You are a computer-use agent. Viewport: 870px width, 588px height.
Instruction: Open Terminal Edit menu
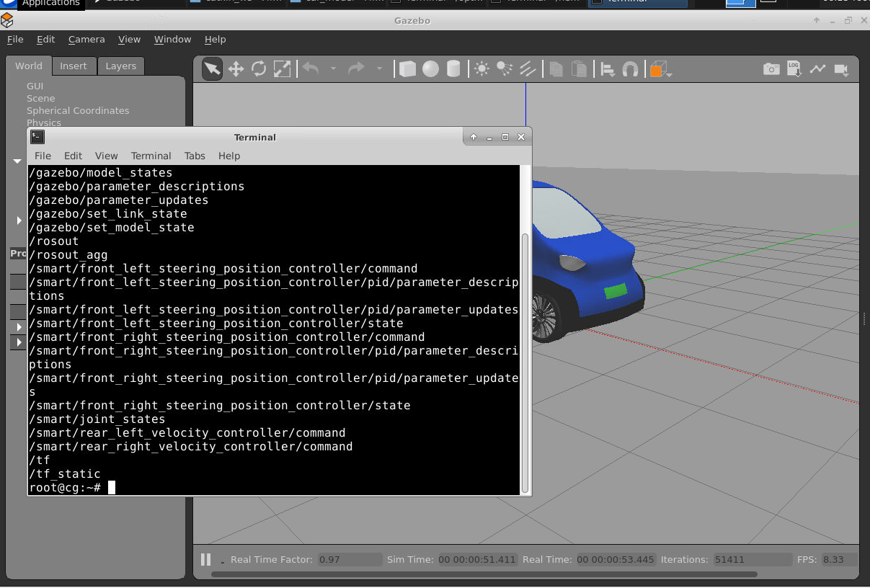click(73, 156)
